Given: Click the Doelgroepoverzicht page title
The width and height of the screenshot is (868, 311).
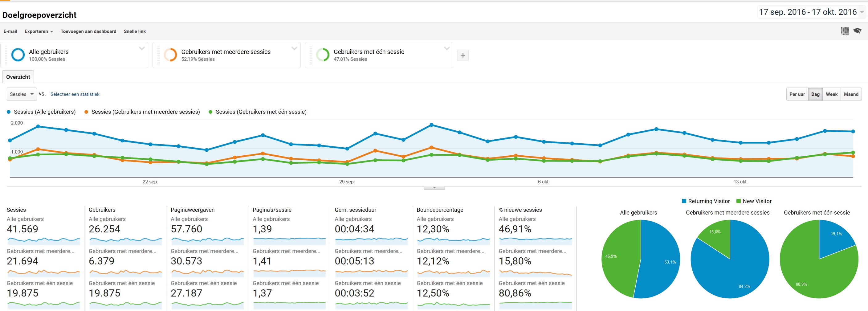Looking at the screenshot, I should [39, 15].
